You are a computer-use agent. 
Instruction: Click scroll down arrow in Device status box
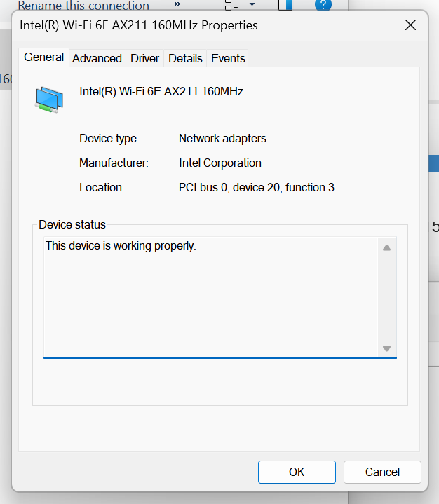tap(386, 348)
